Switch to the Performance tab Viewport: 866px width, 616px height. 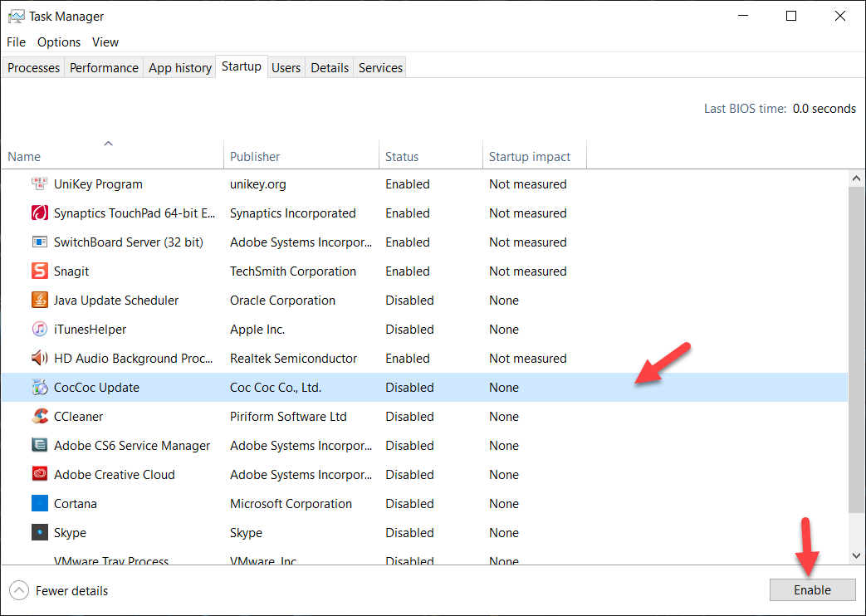point(104,68)
